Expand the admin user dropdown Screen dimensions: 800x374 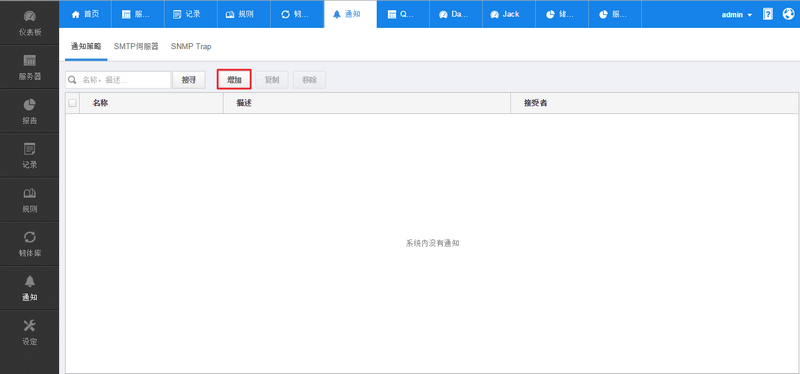[x=737, y=15]
